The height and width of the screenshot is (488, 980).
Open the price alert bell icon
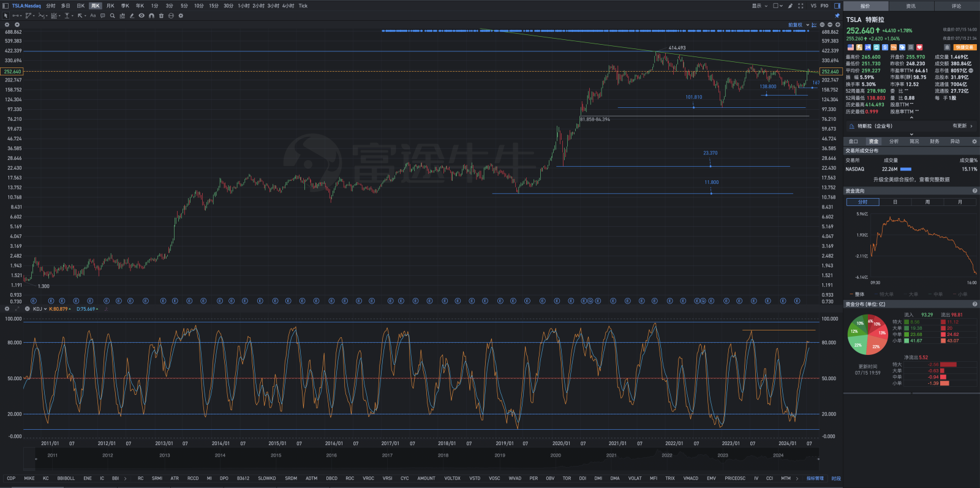[947, 47]
